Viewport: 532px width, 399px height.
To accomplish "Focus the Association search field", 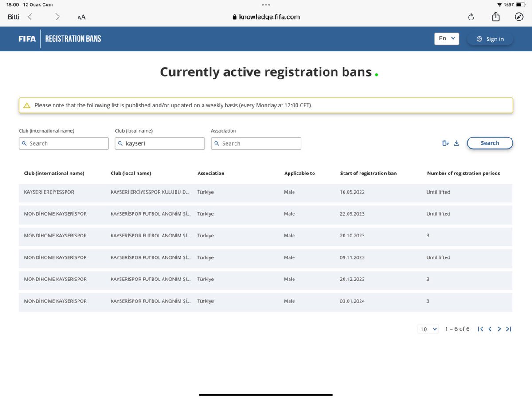I will 256,143.
